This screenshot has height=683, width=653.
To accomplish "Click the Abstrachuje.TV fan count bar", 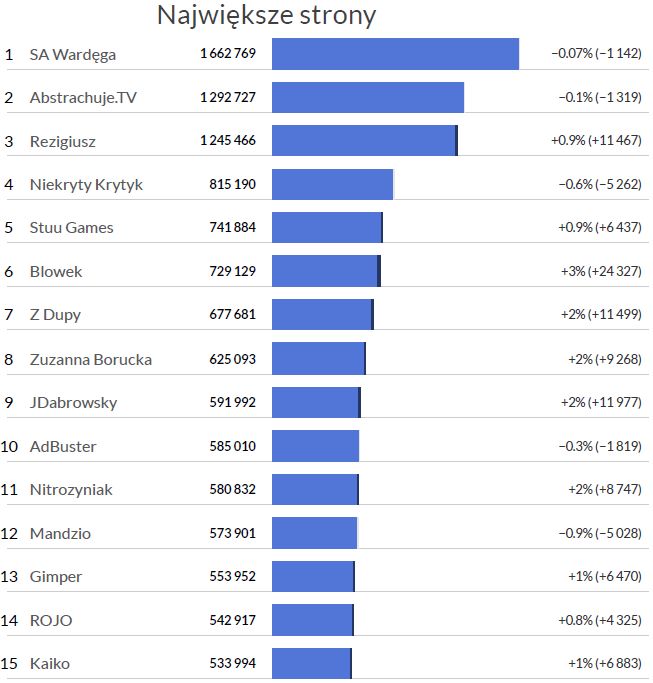I will (368, 97).
